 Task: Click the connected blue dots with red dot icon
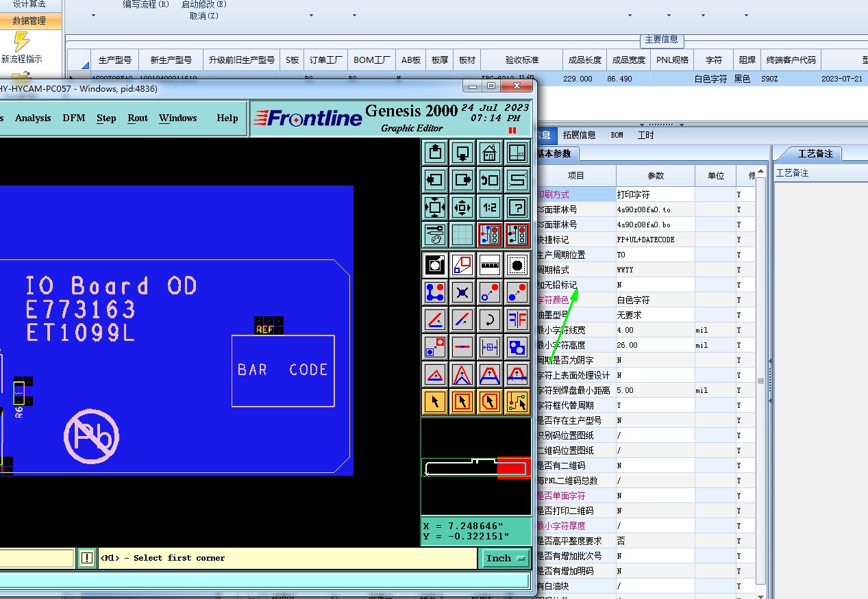coord(435,292)
